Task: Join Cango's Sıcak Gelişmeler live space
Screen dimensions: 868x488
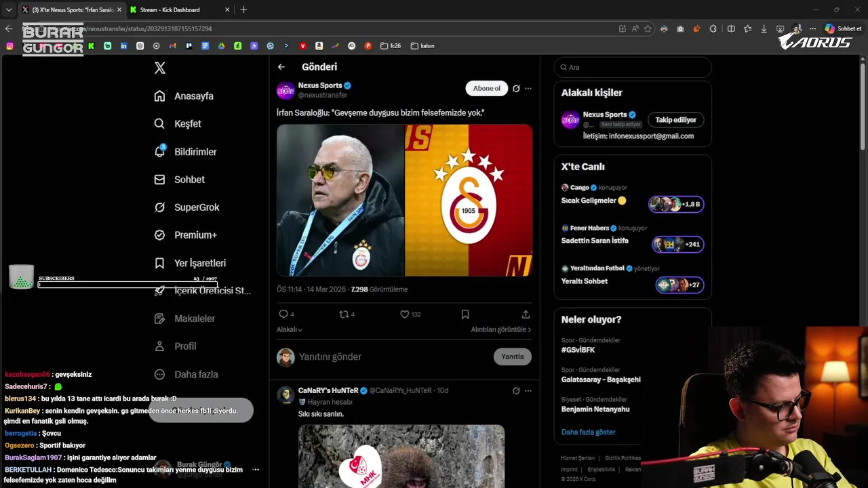Action: coord(676,204)
